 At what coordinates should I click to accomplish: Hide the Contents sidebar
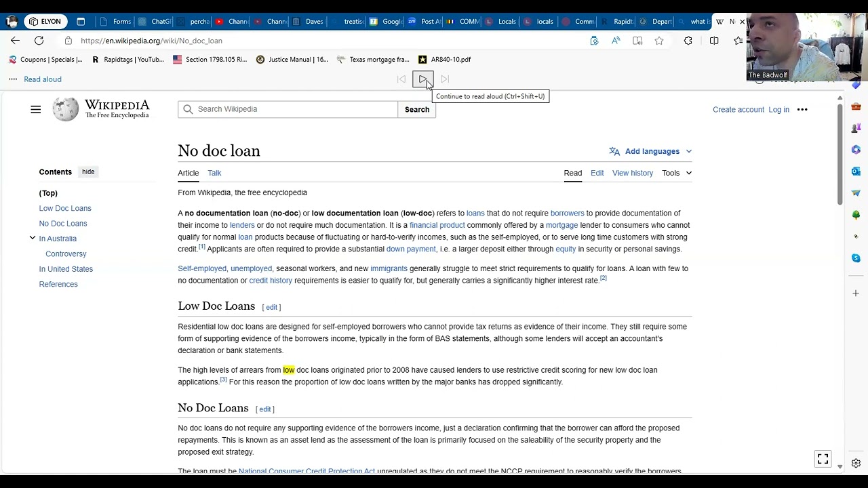pyautogui.click(x=88, y=171)
